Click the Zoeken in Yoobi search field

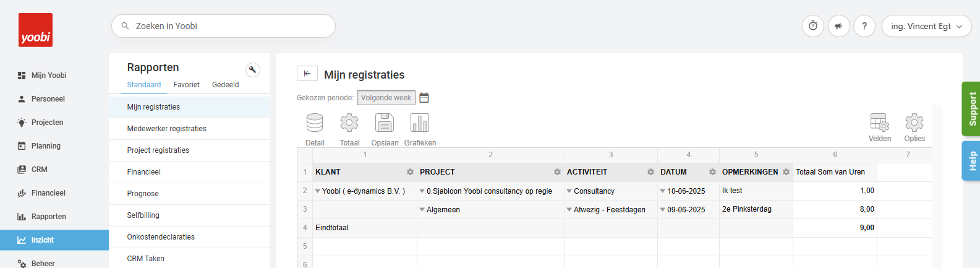coord(223,26)
